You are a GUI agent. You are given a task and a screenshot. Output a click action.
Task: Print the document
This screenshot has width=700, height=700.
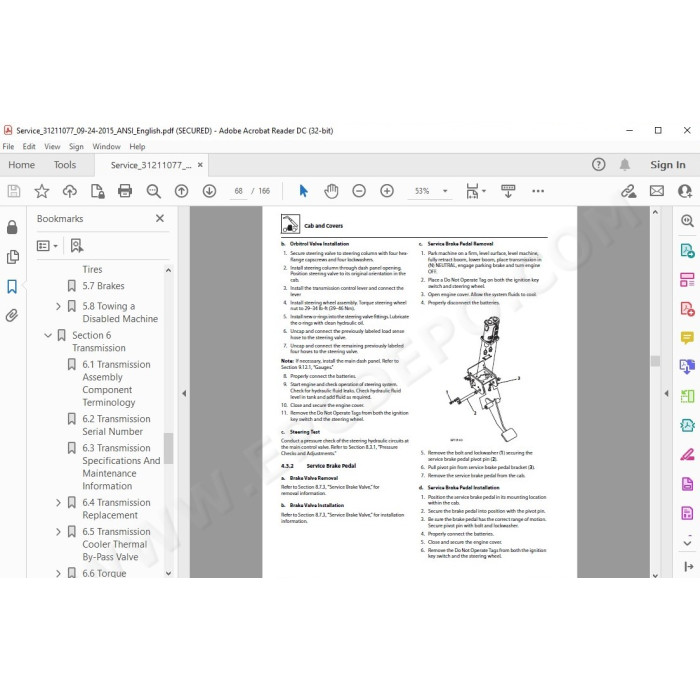tap(125, 191)
